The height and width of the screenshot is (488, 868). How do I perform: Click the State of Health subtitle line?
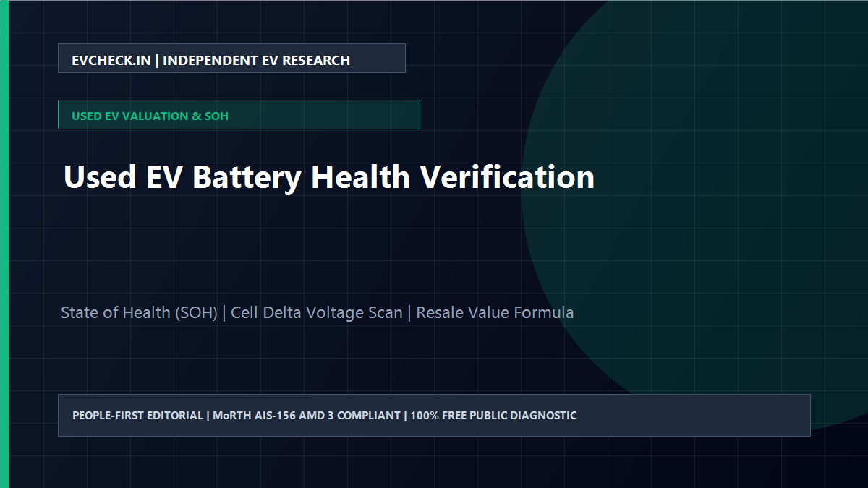[318, 312]
